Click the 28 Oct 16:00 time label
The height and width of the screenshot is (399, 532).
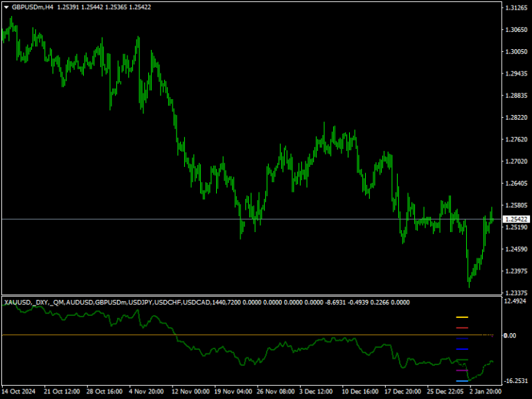pos(105,391)
